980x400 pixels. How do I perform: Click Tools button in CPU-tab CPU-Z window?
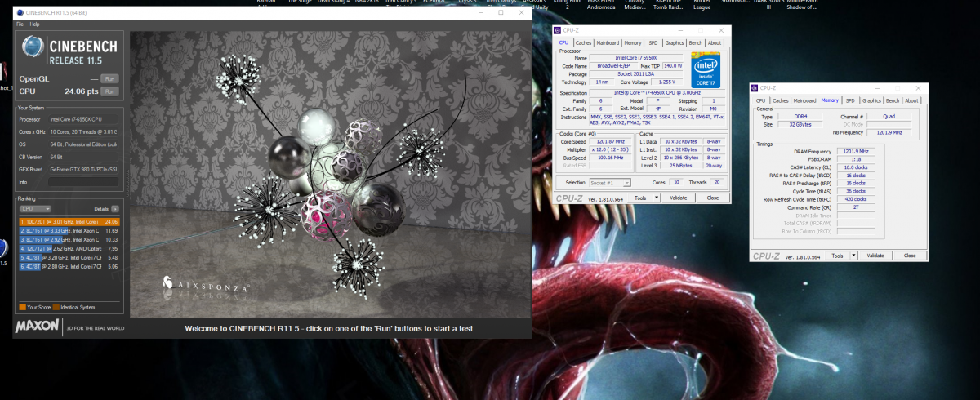[641, 198]
